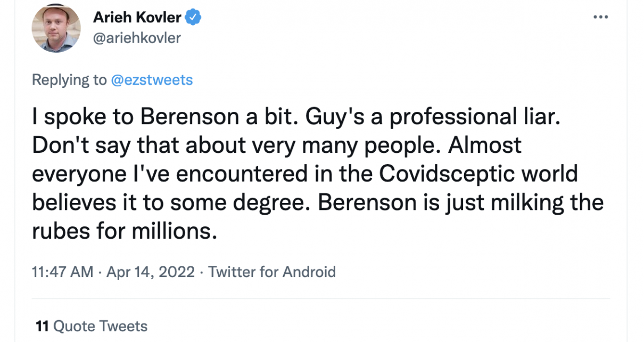Image resolution: width=644 pixels, height=342 pixels.
Task: Click 'rubes for millions.' in tweet text
Action: (x=125, y=231)
